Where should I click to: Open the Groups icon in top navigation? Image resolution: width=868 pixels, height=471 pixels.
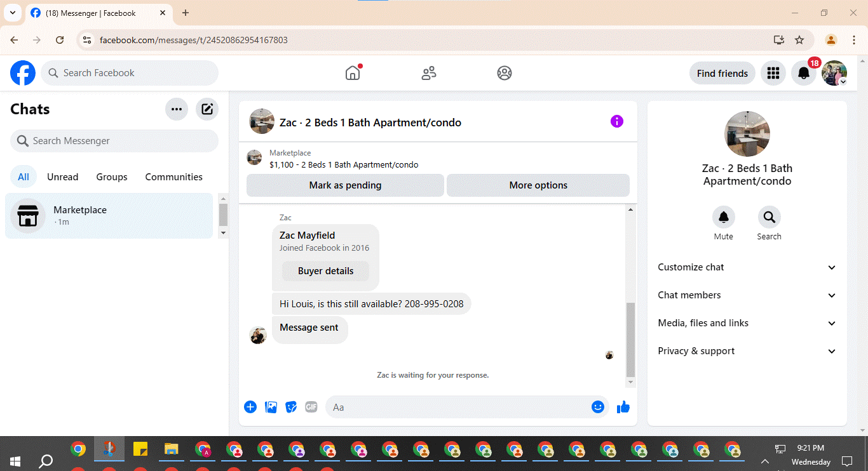coord(505,73)
